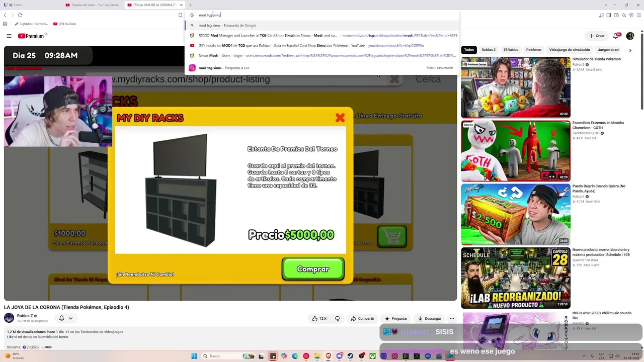Open the Leo AI assistant icon

tap(624, 15)
